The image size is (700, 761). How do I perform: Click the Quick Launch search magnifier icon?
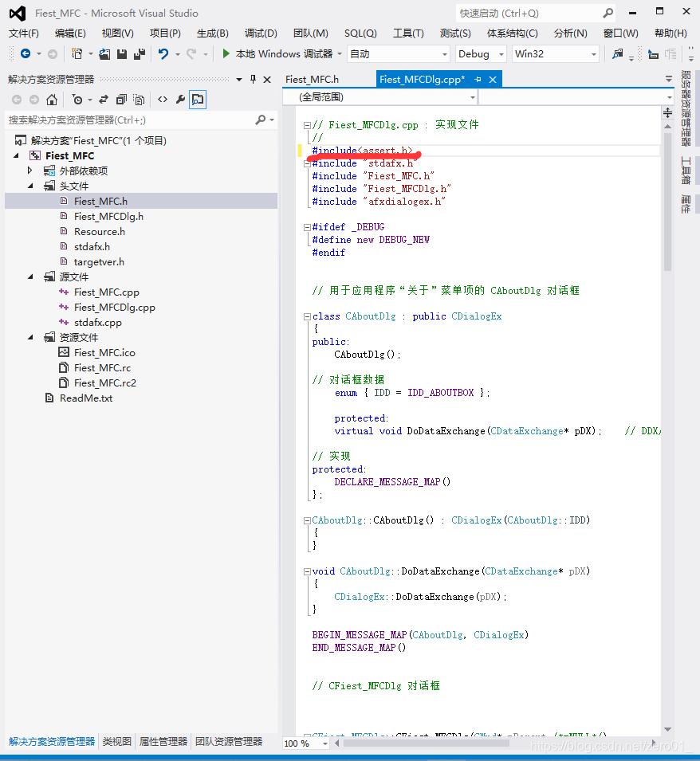coord(608,13)
